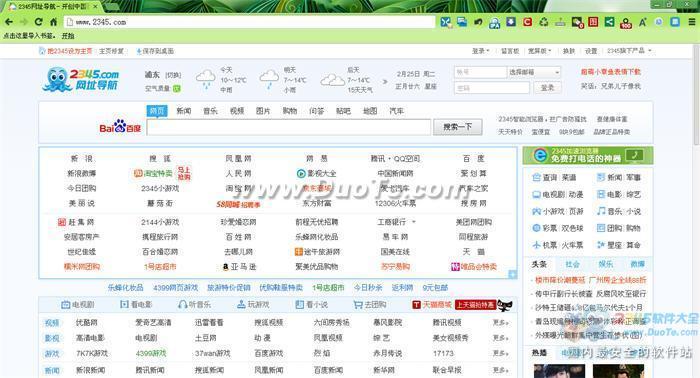The height and width of the screenshot is (378, 700).
Task: Open the tag extension with 0 badge
Action: [577, 22]
